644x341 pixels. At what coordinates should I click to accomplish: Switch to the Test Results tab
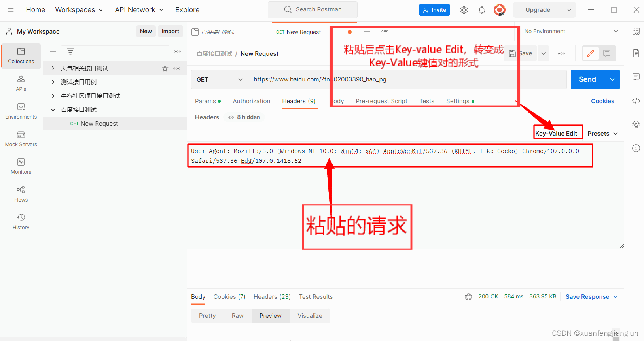pyautogui.click(x=316, y=297)
